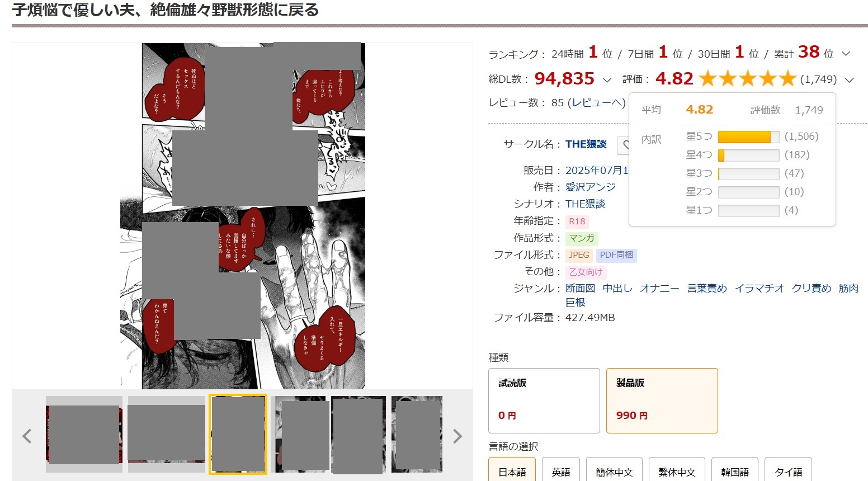The image size is (868, 481).
Task: Expand the ranking details chevron
Action: [x=846, y=54]
